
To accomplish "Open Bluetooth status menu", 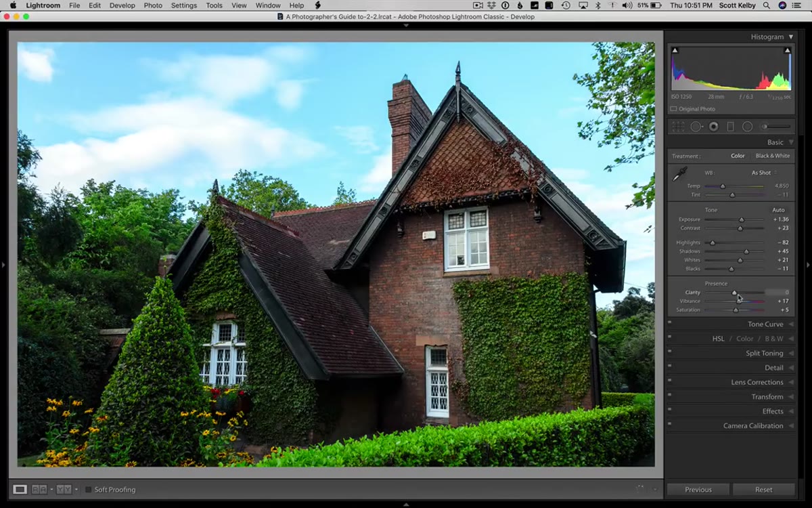I will tap(597, 5).
